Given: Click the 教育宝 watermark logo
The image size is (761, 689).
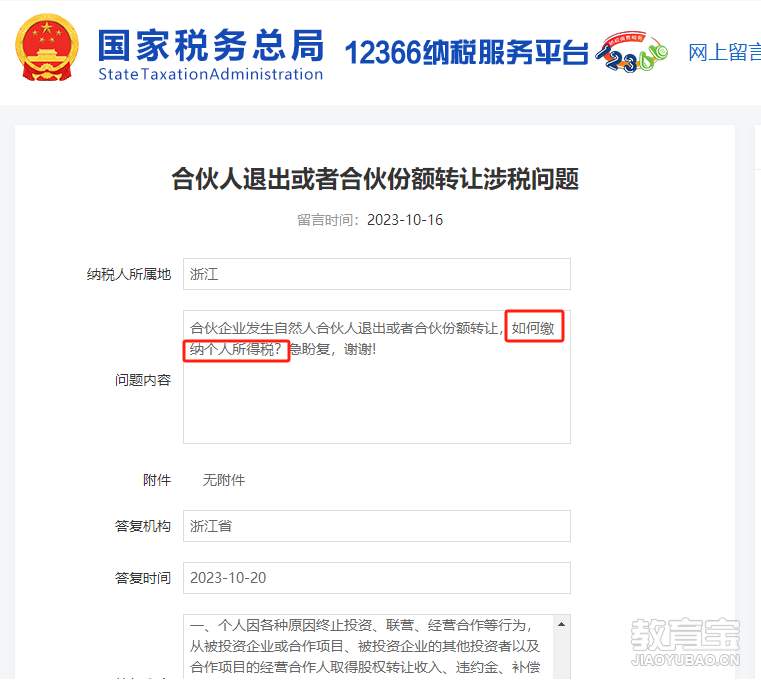Looking at the screenshot, I should (685, 641).
